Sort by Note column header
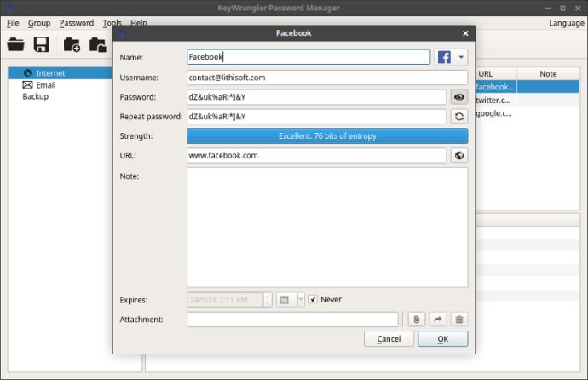 (x=548, y=74)
